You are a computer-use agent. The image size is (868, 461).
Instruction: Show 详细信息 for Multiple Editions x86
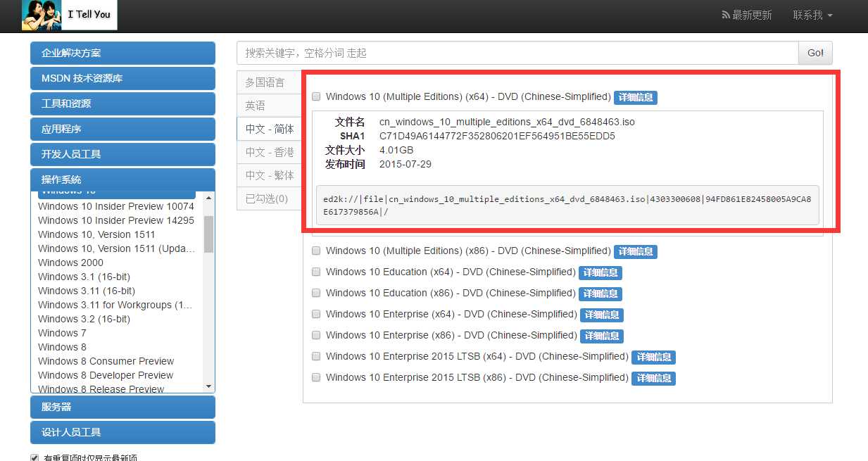[x=636, y=251]
